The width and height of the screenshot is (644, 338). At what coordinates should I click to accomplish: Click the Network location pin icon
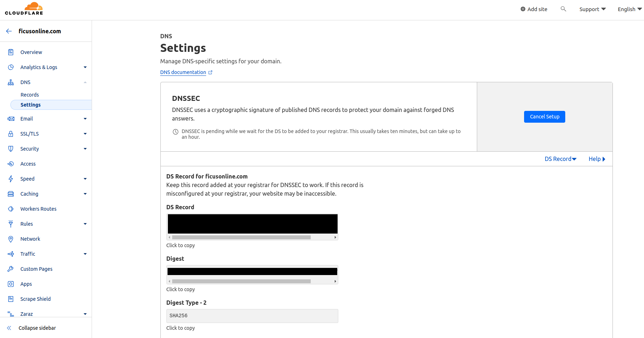[11, 239]
